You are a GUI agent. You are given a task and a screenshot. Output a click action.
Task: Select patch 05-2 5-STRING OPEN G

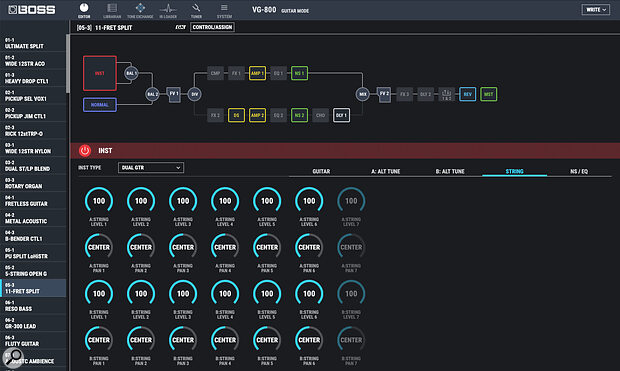pos(33,271)
